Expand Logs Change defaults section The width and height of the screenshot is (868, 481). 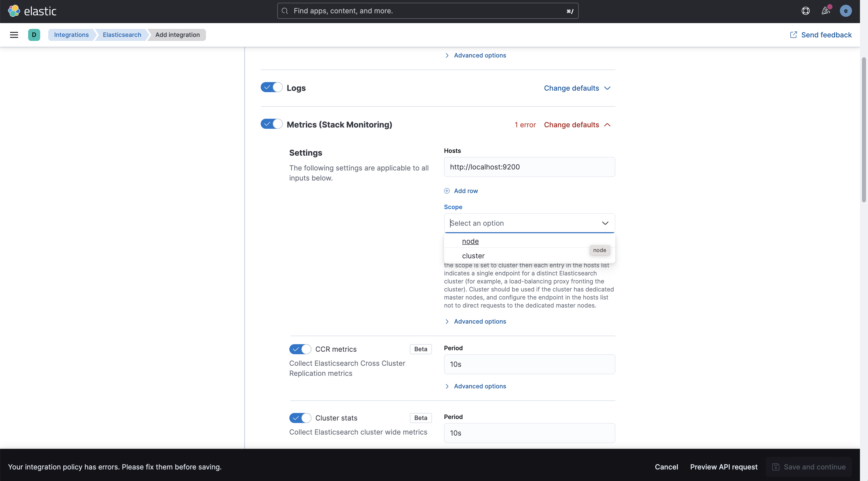[577, 88]
